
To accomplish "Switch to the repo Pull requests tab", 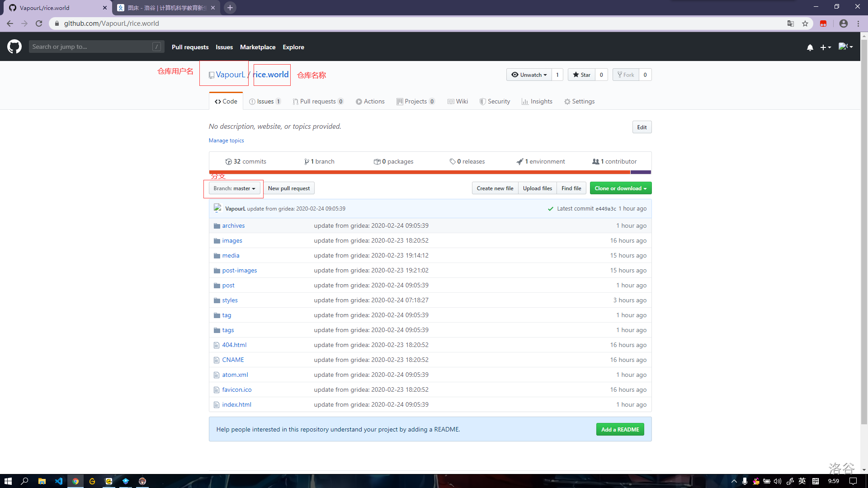I will coord(318,101).
